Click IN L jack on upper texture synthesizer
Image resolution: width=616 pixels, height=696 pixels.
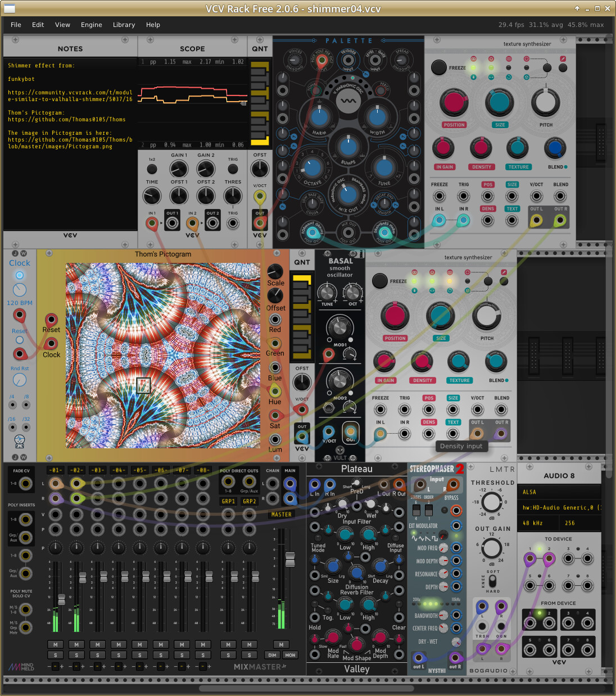point(439,220)
